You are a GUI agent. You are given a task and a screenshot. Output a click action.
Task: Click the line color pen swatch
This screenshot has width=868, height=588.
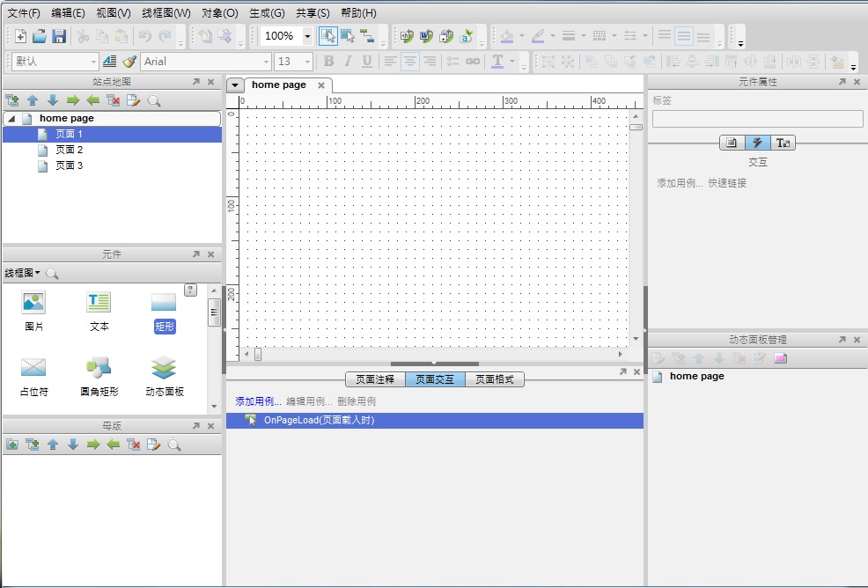tap(538, 37)
